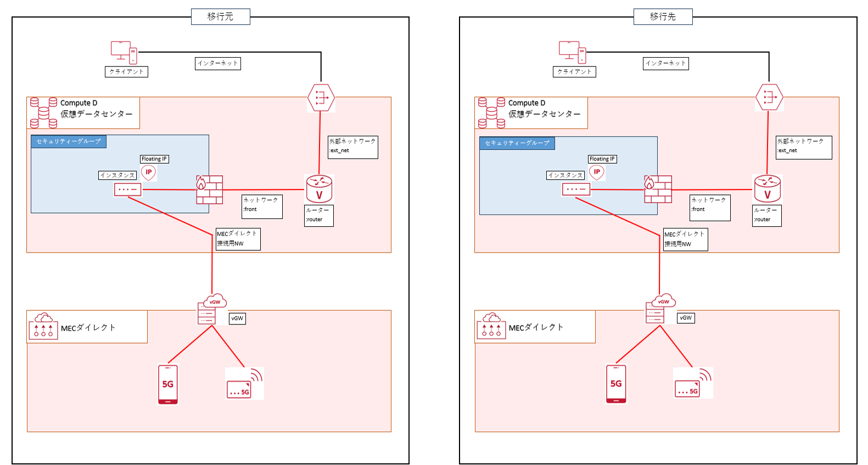The width and height of the screenshot is (868, 465).
Task: Select the internet gateway hexagon icon in 移行元
Action: coord(321,98)
